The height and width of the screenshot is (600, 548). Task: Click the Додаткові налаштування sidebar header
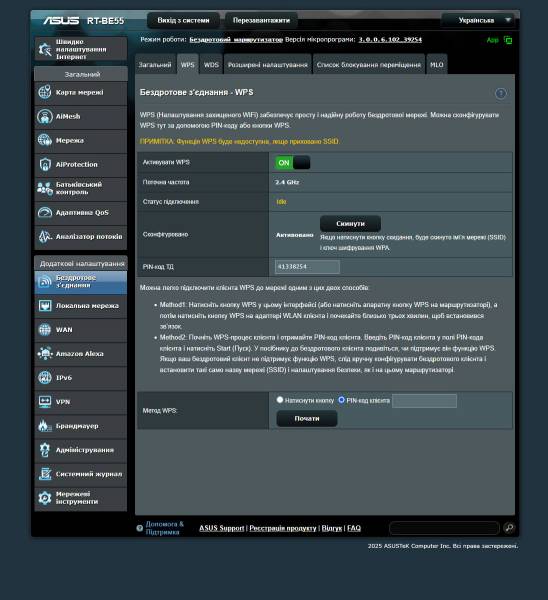81,263
